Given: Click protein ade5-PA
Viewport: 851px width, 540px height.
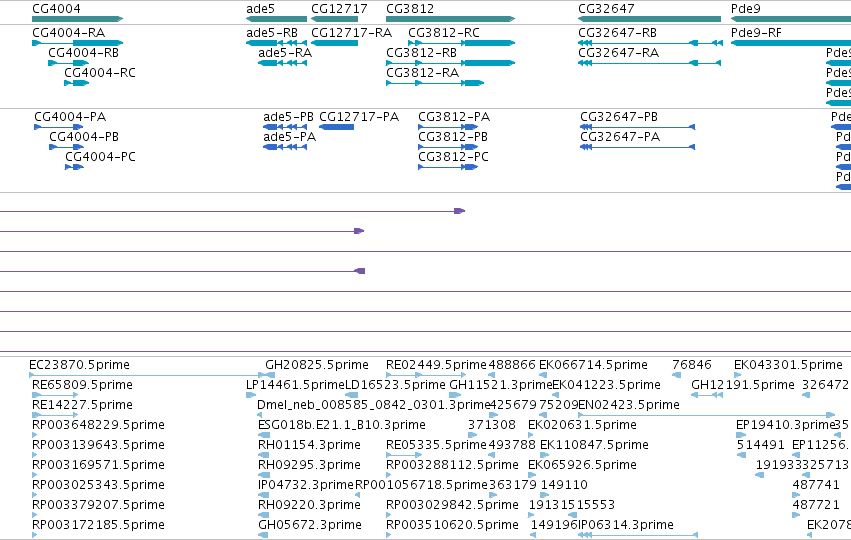Looking at the screenshot, I should click(289, 137).
